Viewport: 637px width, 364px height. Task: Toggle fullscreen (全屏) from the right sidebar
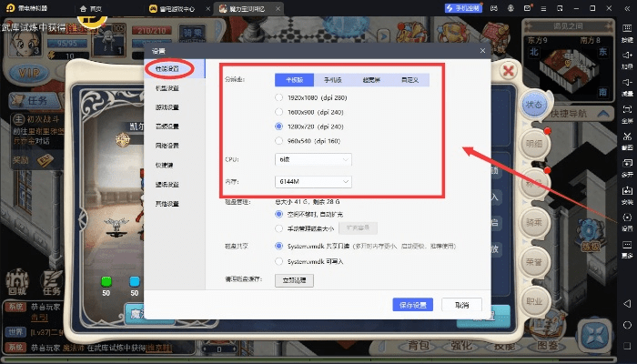click(627, 114)
